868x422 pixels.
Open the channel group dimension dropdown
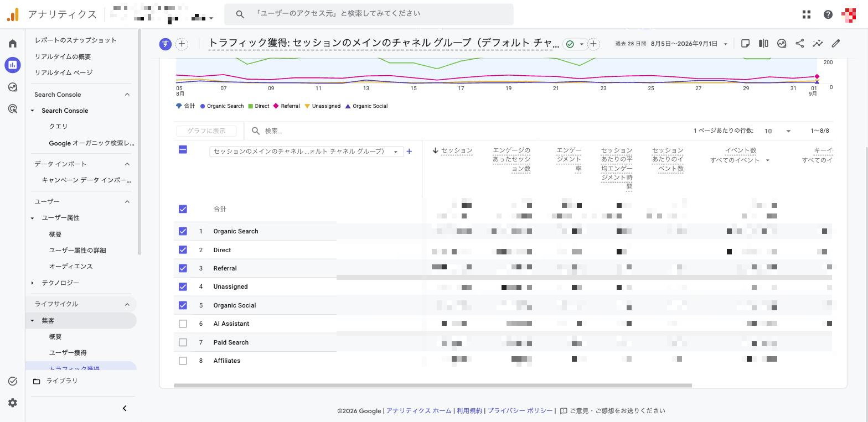tap(306, 151)
